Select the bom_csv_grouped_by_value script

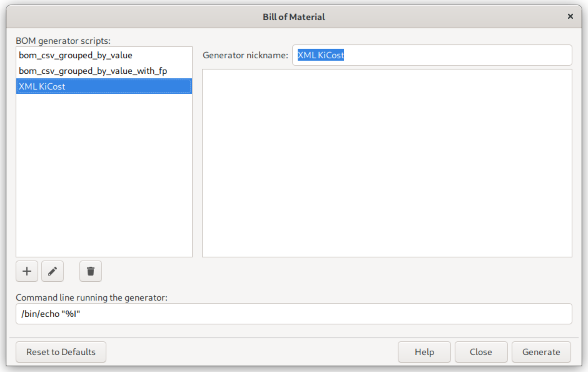click(75, 55)
